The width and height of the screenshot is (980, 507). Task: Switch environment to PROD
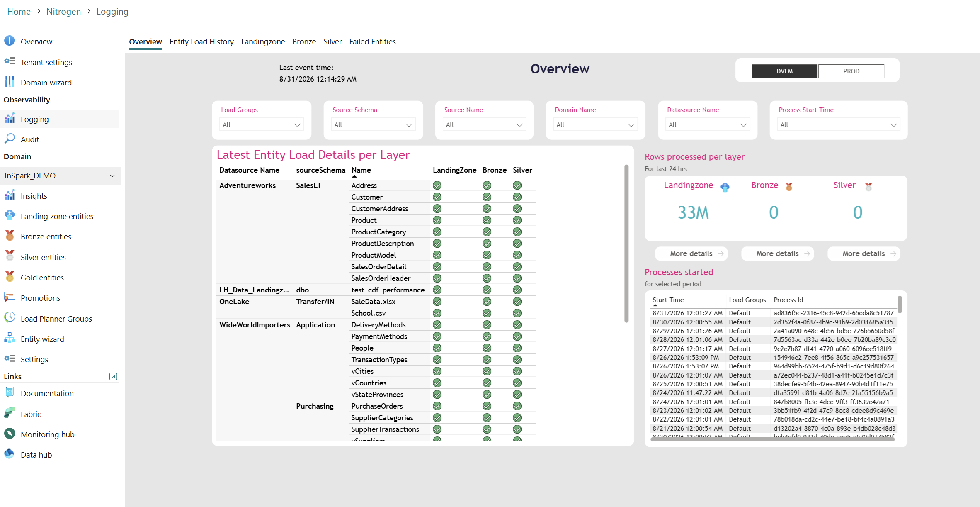tap(851, 71)
